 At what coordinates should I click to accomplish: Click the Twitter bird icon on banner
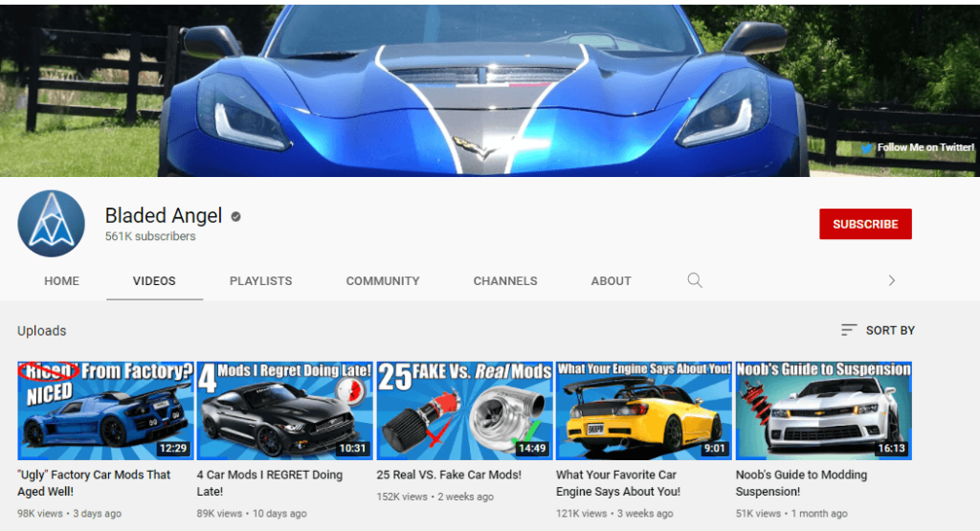coord(867,148)
